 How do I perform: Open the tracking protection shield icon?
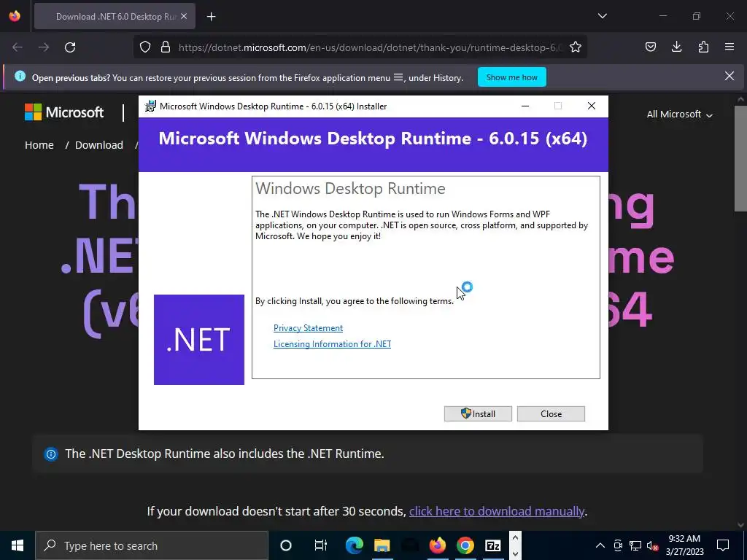[145, 47]
